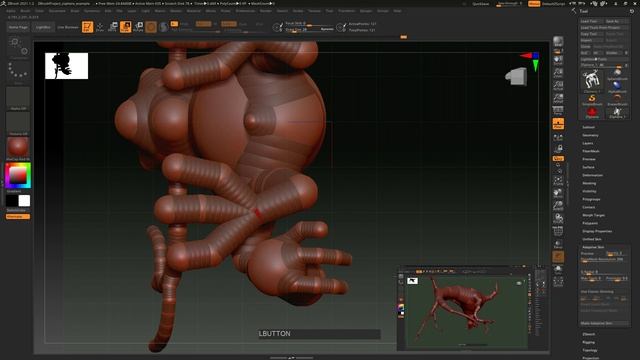Click the restore icon in Tool header
Viewport: 640px width, 360px height.
(x=631, y=11)
